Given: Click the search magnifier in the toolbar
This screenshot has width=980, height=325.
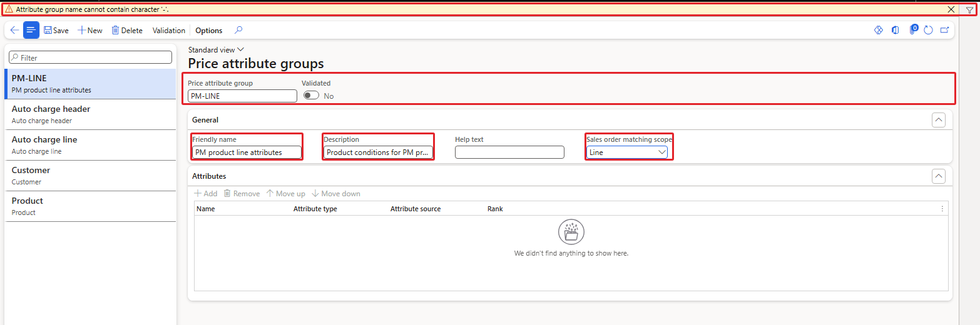Looking at the screenshot, I should coord(238,30).
